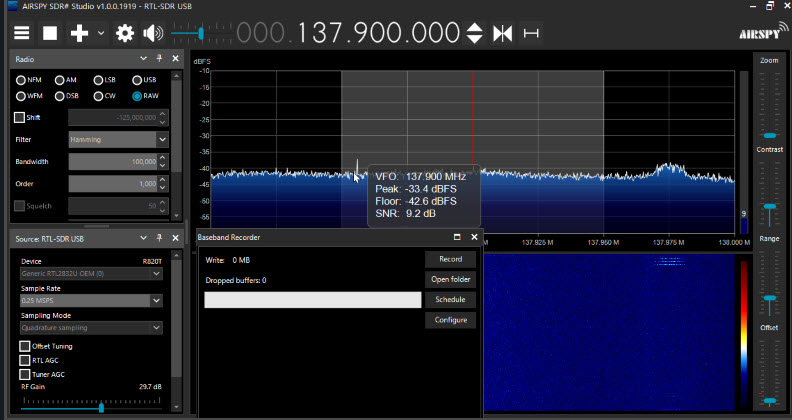Image resolution: width=792 pixels, height=420 pixels.
Task: Open the hamburger main menu
Action: click(21, 33)
